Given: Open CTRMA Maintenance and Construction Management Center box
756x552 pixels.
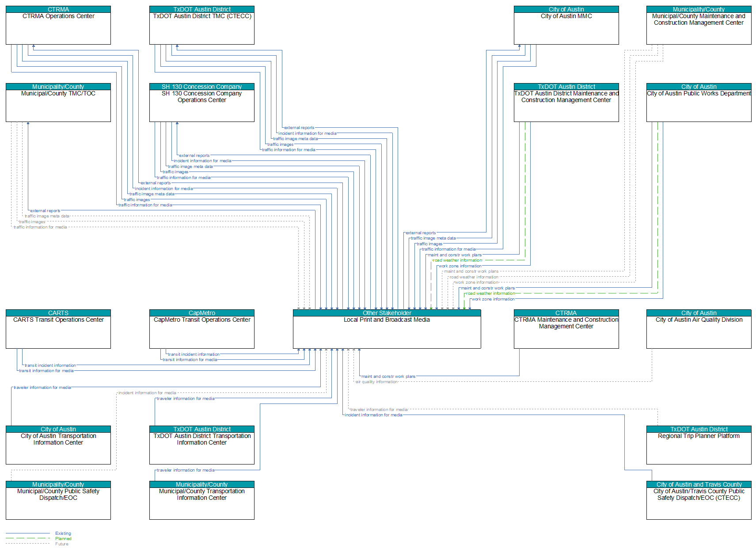Looking at the screenshot, I should pos(566,329).
